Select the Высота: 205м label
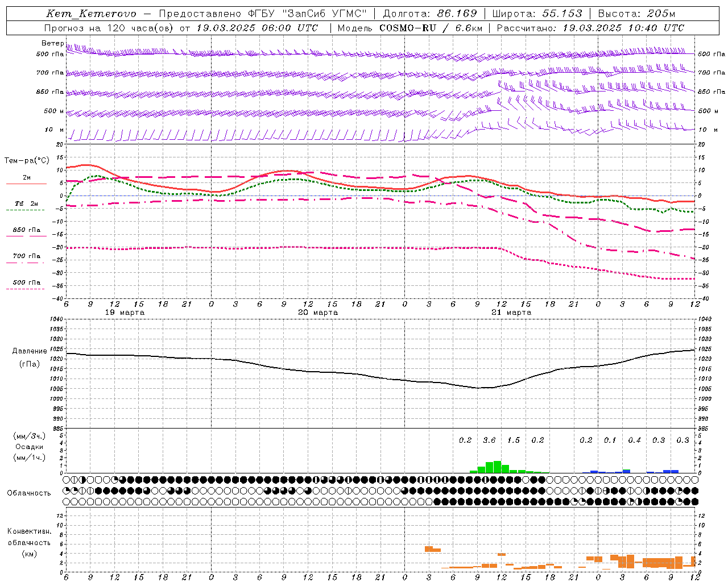This screenshot has width=728, height=582. (x=637, y=14)
